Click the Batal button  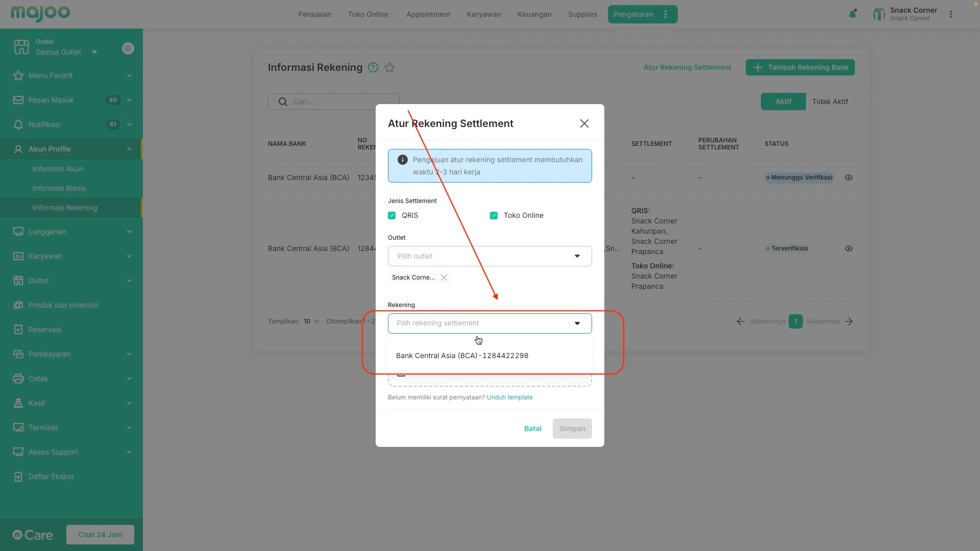pyautogui.click(x=532, y=429)
